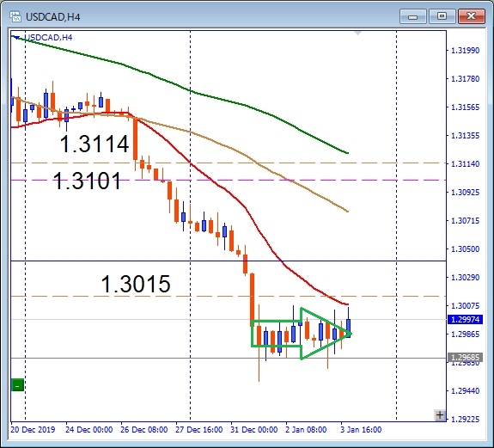
Task: Click the 1.30290 price scale value
Action: point(465,278)
